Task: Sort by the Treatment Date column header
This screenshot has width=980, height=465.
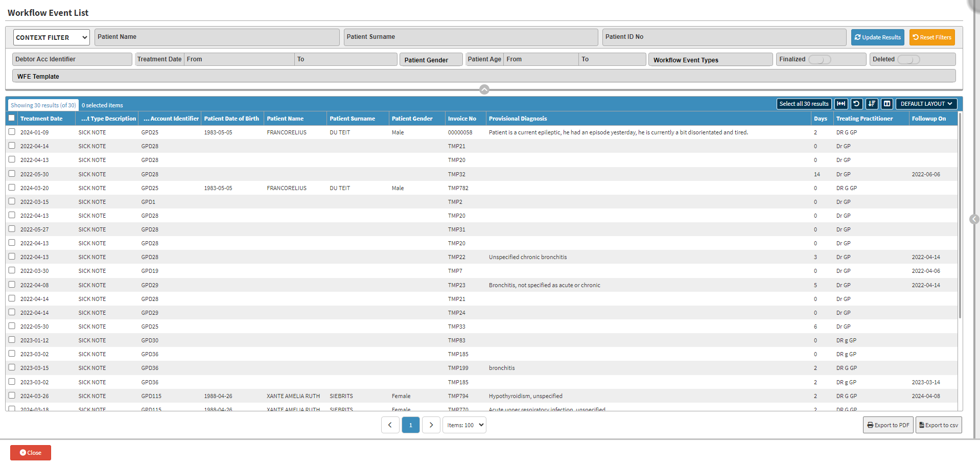Action: 41,119
